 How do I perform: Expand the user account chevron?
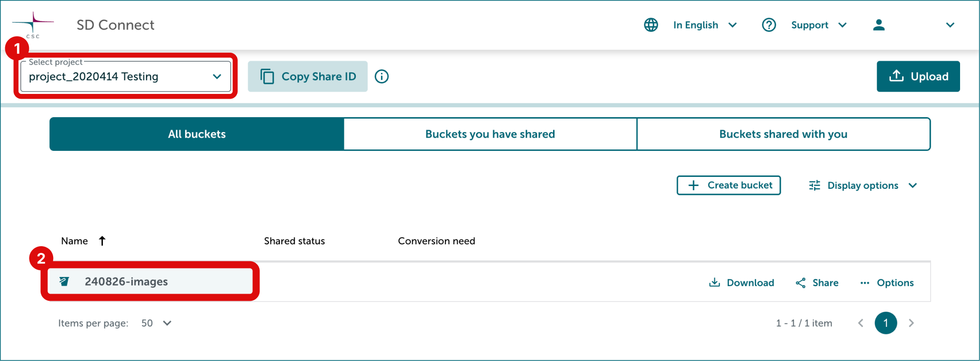(950, 25)
